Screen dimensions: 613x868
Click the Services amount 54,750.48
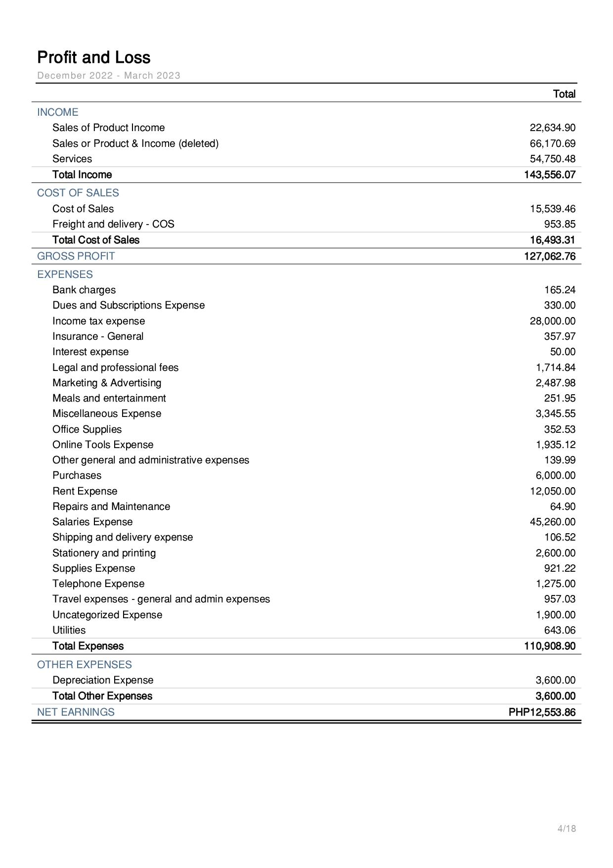click(553, 159)
